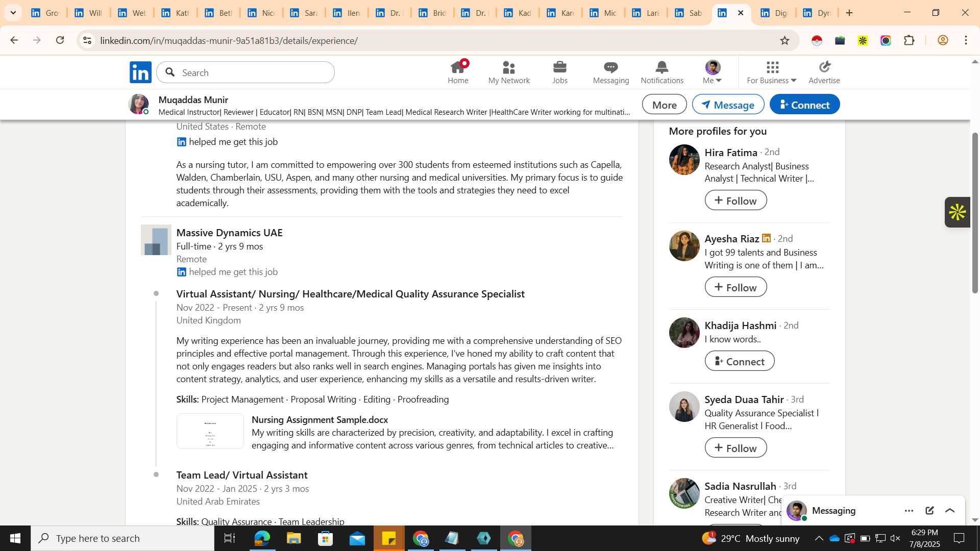
Task: Click the LinkedIn search field
Action: point(246,72)
